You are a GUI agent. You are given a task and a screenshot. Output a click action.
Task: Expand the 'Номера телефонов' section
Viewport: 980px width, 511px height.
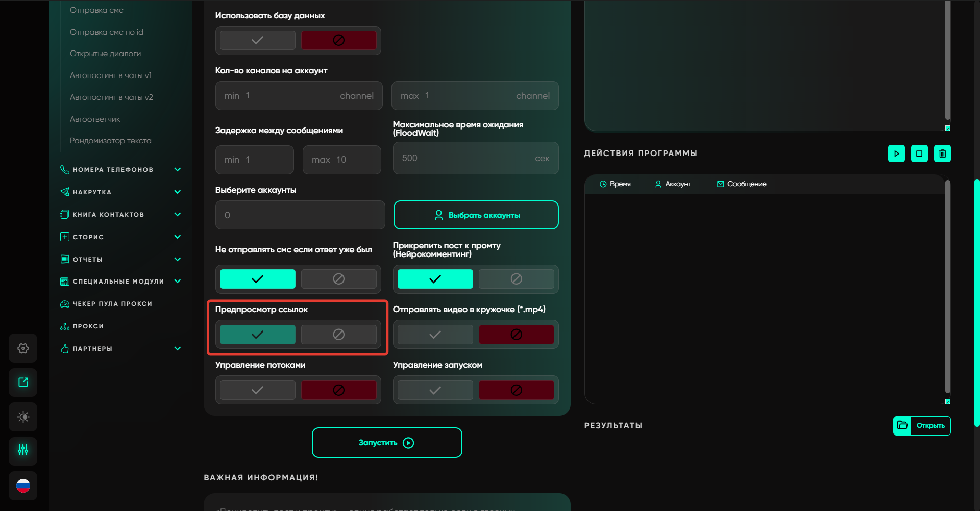177,170
